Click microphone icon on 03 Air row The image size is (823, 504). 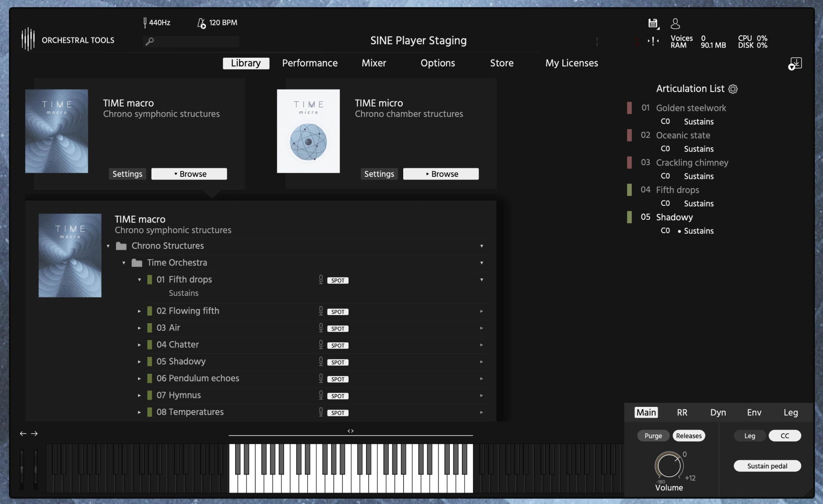[x=321, y=328]
